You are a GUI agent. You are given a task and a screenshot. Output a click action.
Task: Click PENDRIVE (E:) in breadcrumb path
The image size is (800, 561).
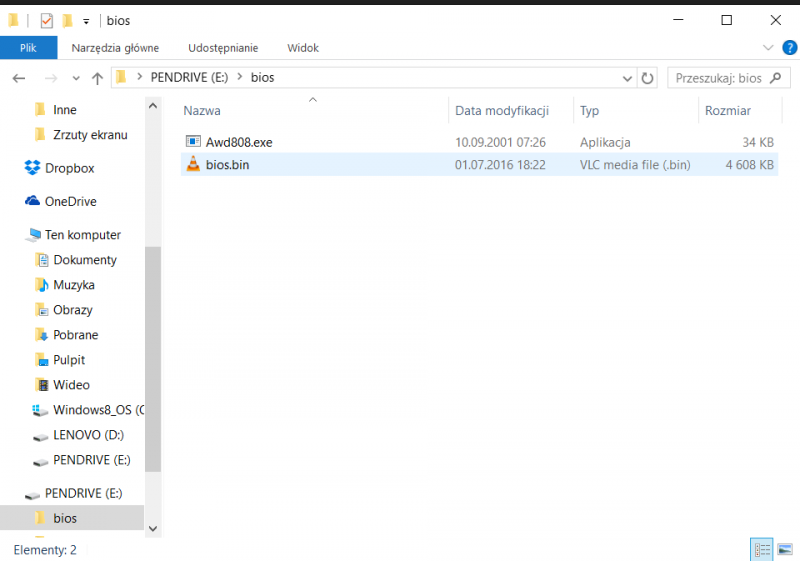tap(189, 78)
